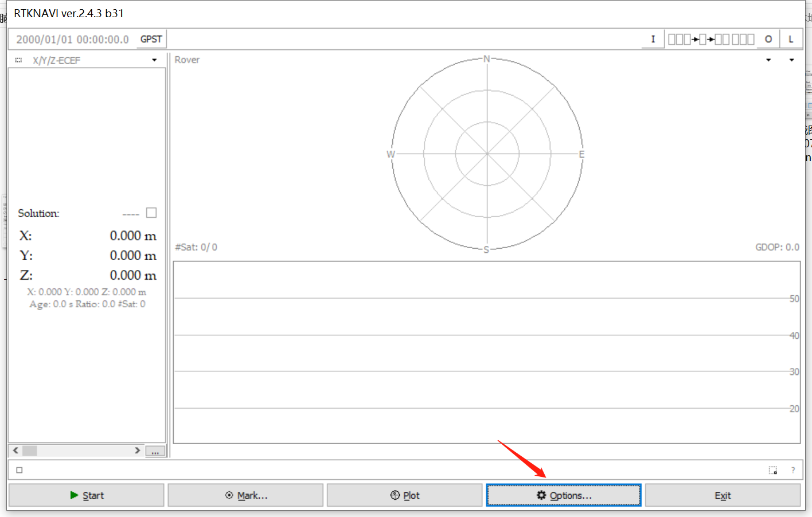Toggle the Solution status indicator box
812x517 pixels.
(151, 213)
